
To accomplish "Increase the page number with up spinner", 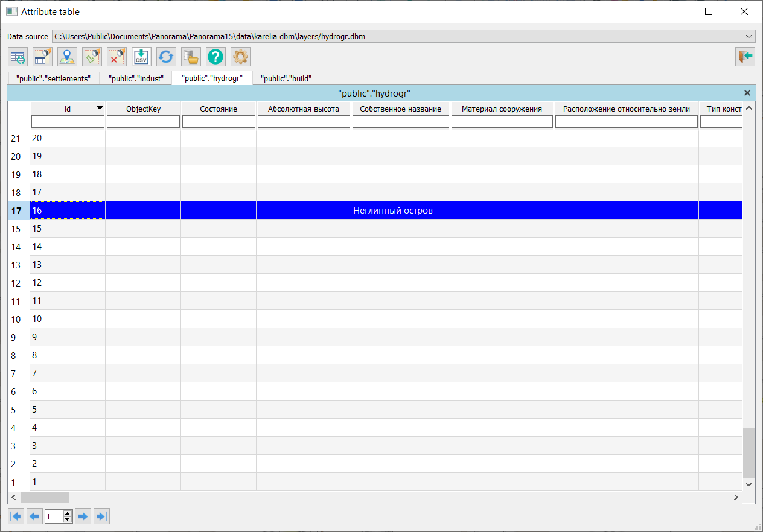I will click(x=68, y=513).
